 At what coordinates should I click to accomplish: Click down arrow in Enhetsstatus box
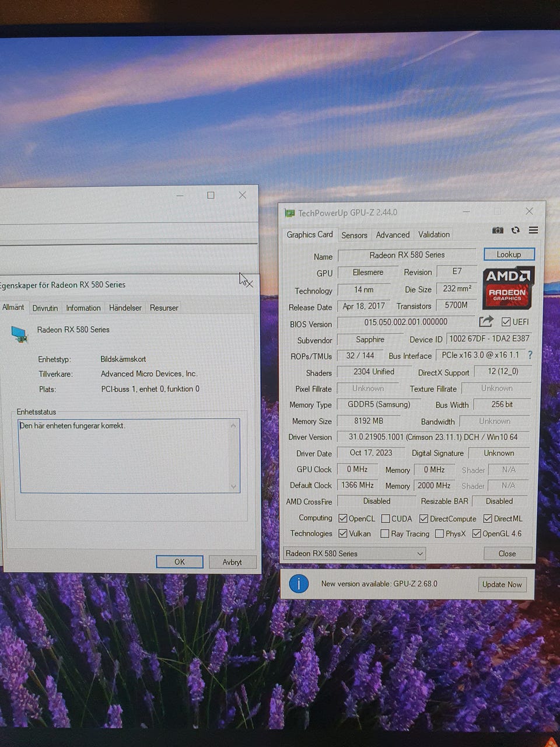pyautogui.click(x=233, y=487)
